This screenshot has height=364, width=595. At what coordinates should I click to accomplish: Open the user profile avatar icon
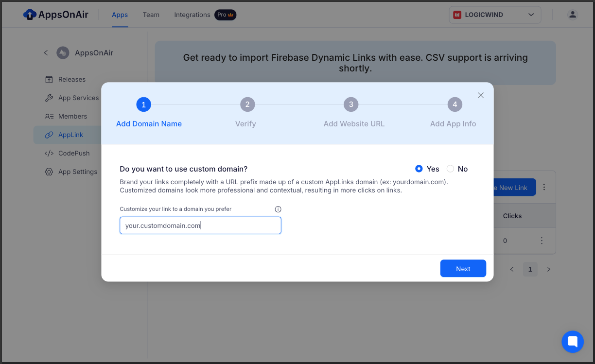[573, 15]
